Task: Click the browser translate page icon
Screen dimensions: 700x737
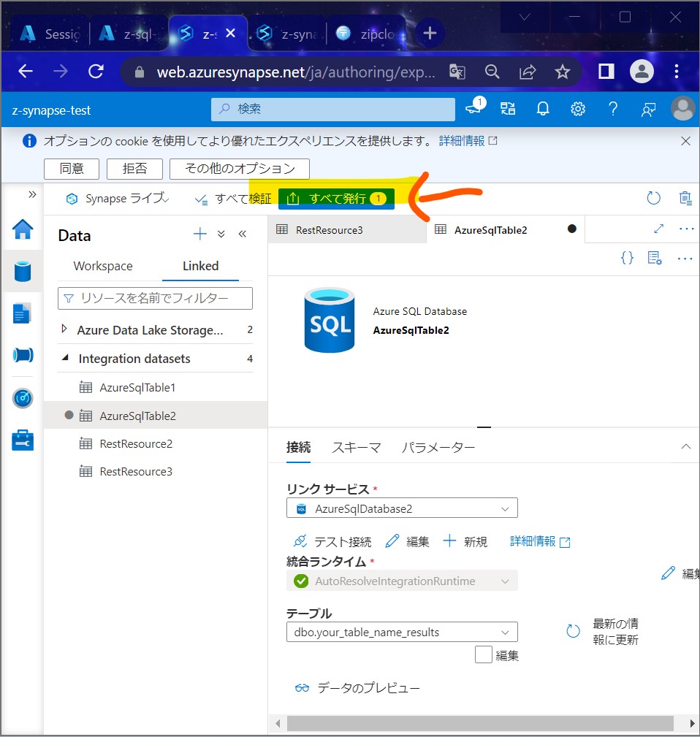Action: (x=457, y=72)
